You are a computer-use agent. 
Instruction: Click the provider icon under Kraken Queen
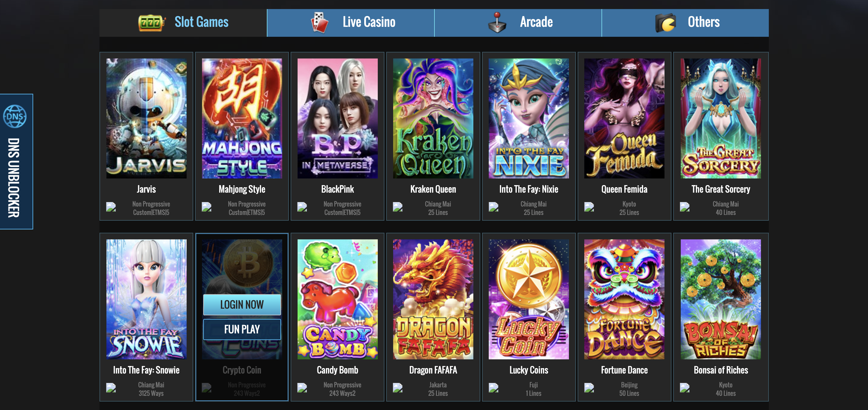(x=398, y=207)
